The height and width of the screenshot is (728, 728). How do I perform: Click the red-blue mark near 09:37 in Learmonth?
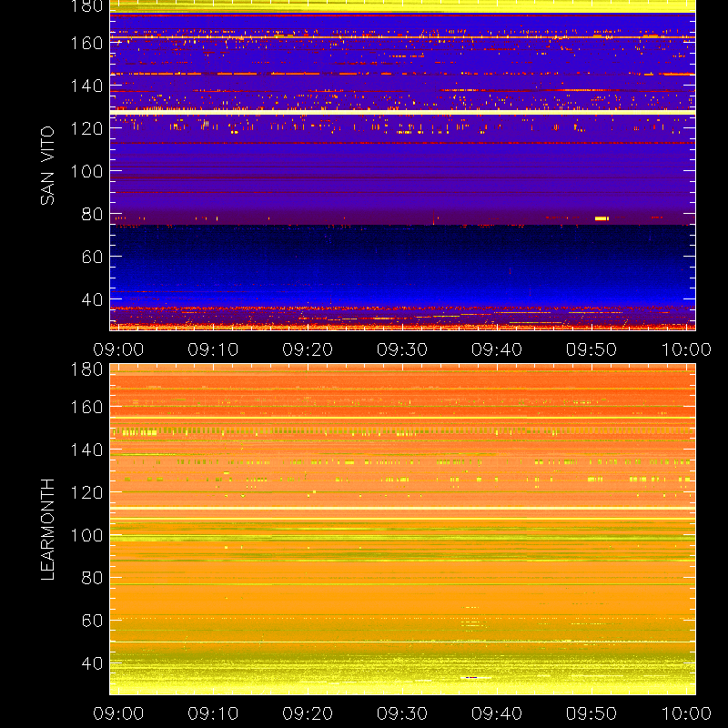coord(471,677)
